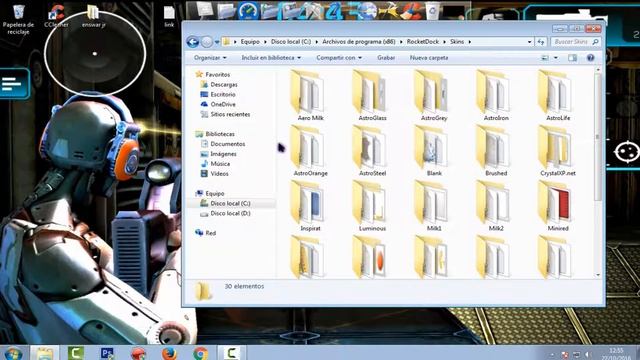Open Descargas in the sidebar
This screenshot has height=360, width=640.
coord(224,84)
